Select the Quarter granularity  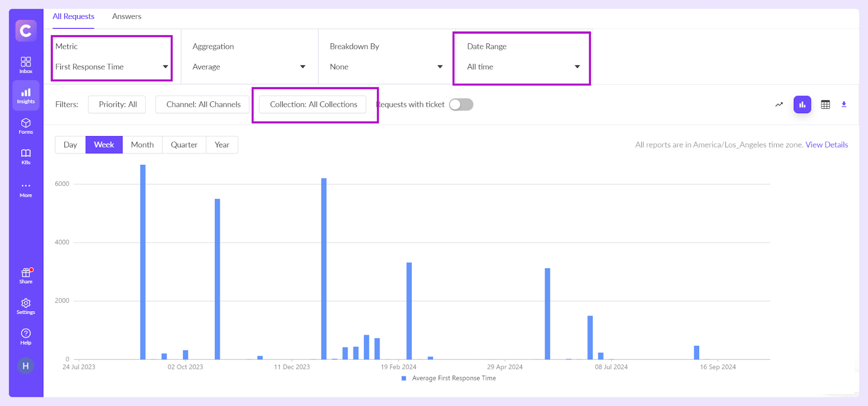click(x=184, y=145)
